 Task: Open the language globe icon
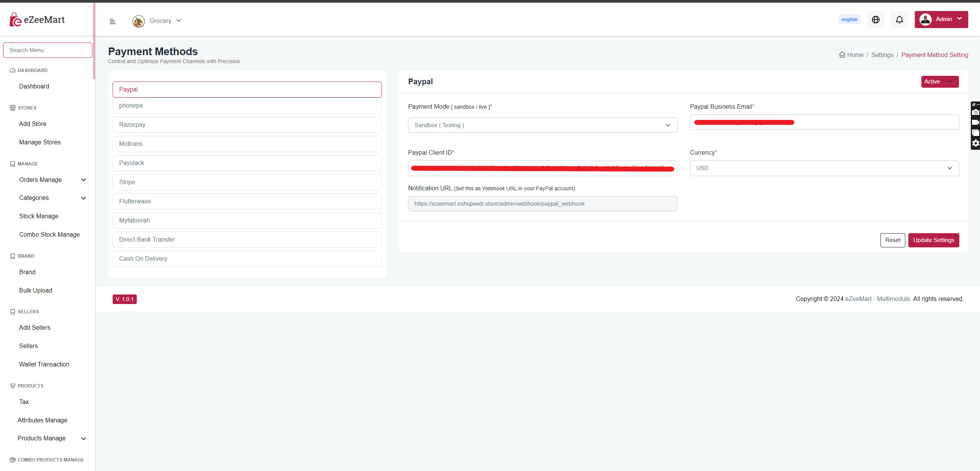875,20
